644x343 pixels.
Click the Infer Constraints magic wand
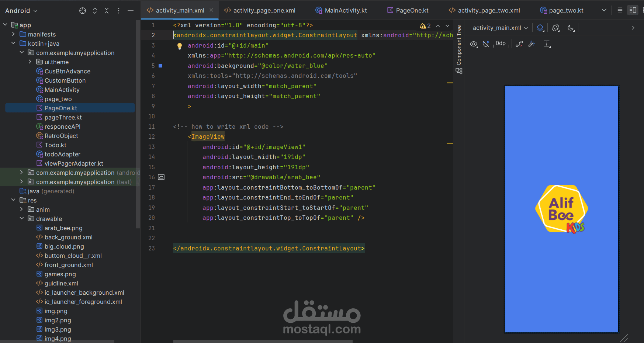(532, 44)
